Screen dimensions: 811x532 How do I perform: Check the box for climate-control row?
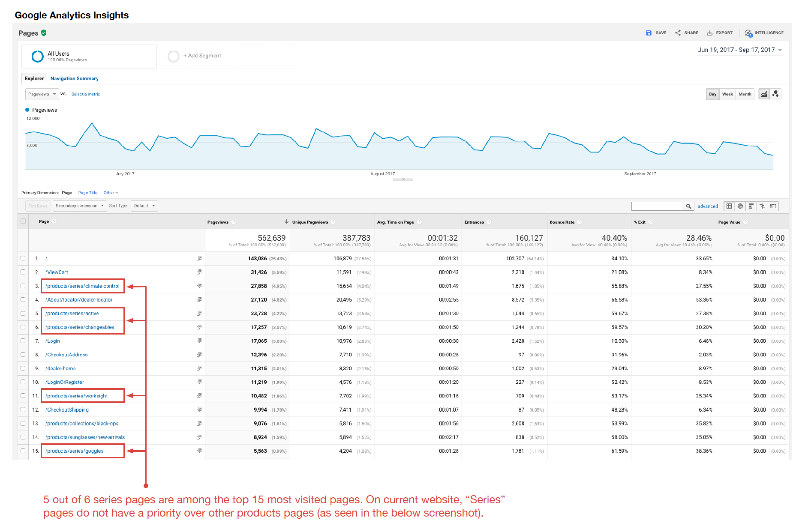pyautogui.click(x=23, y=286)
